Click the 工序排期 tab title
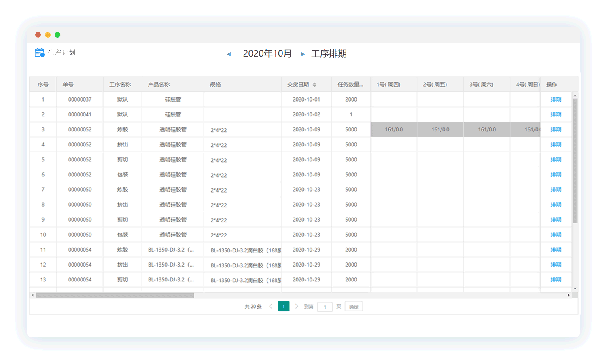 pos(329,54)
